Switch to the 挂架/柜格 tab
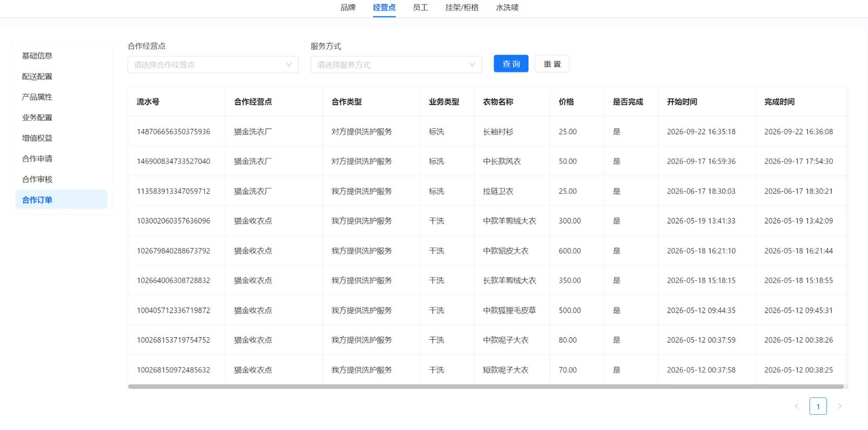Screen dimensions: 868x430 [462, 8]
